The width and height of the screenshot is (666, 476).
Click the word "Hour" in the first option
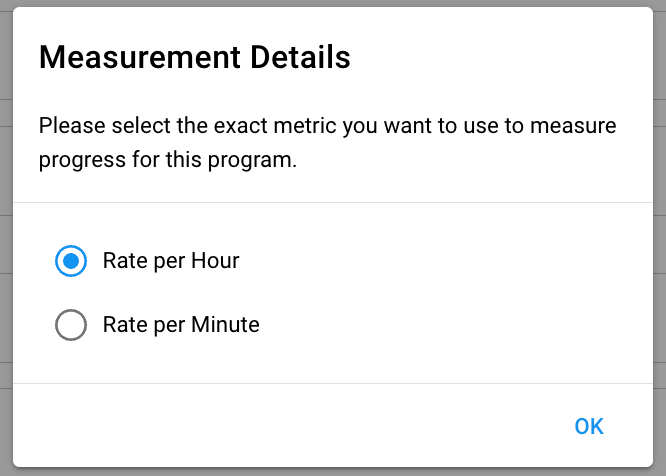tap(216, 262)
